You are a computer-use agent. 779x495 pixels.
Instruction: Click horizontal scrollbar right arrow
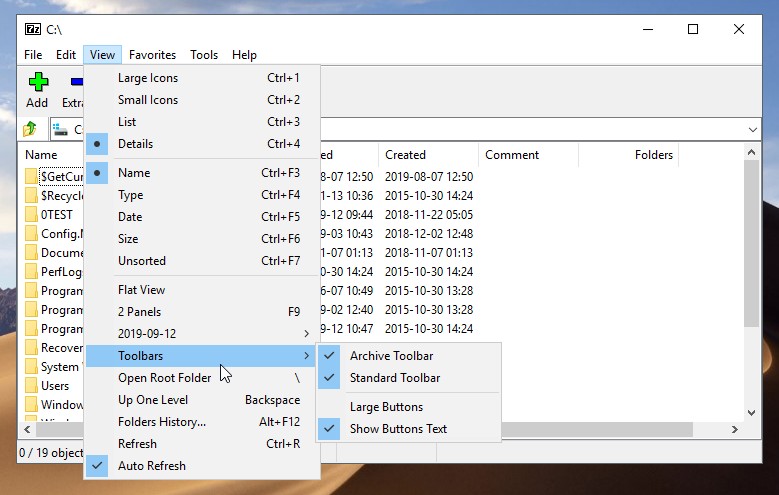(x=735, y=429)
